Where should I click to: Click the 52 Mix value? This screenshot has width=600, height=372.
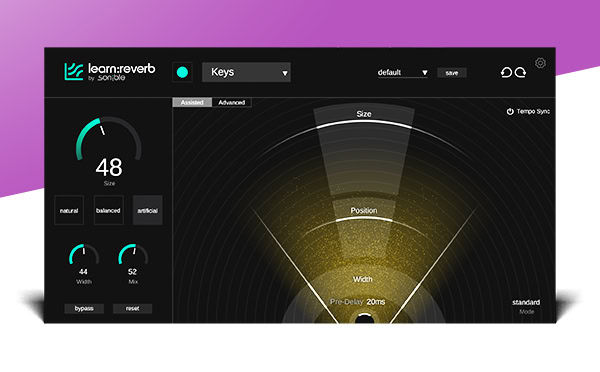(132, 272)
